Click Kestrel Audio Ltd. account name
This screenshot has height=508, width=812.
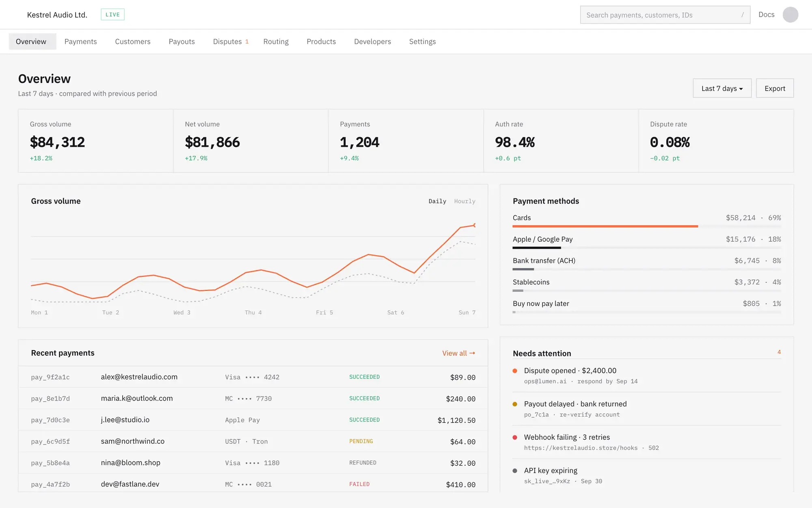tap(57, 15)
